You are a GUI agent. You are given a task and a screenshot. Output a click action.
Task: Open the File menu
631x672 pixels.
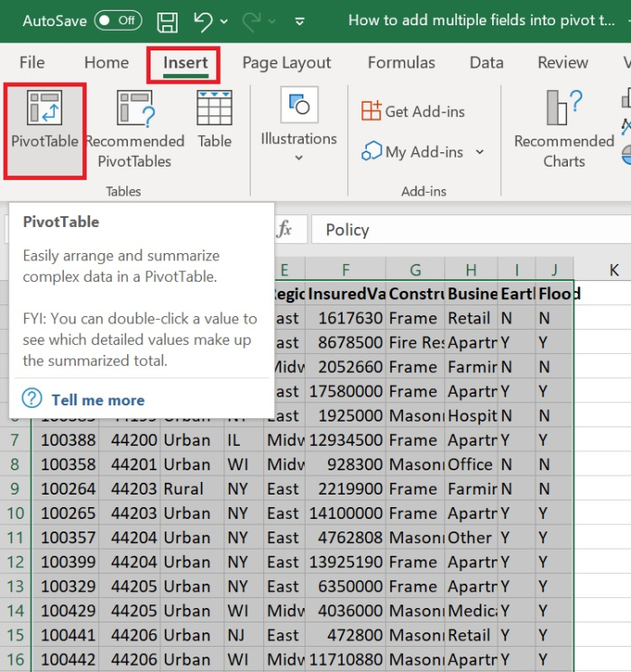click(32, 63)
